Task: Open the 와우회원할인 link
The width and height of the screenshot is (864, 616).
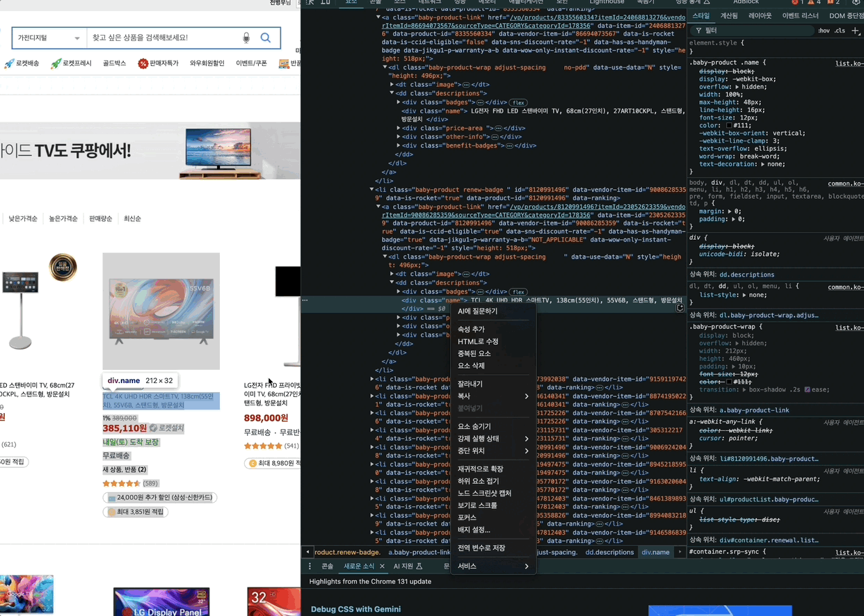Action: click(207, 63)
